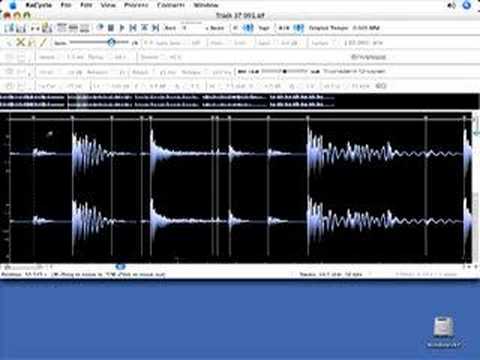Screen dimensions: 480x360
Task: Select the arrow pointer tool
Action: pyautogui.click(x=9, y=43)
